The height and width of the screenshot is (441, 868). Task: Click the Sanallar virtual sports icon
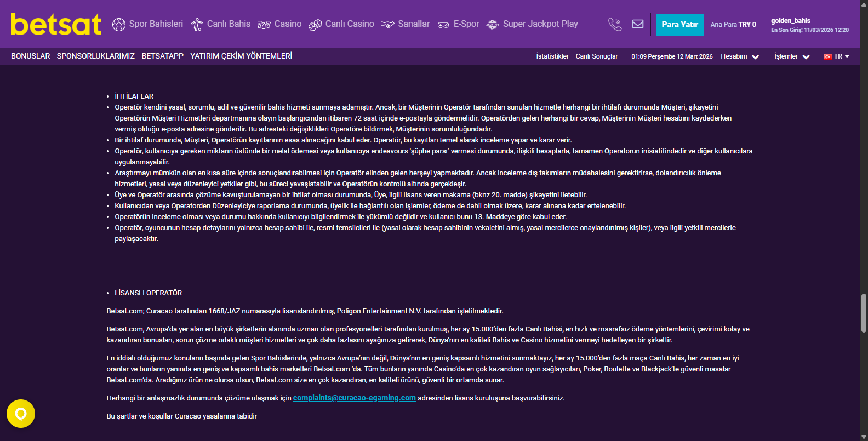click(x=388, y=25)
